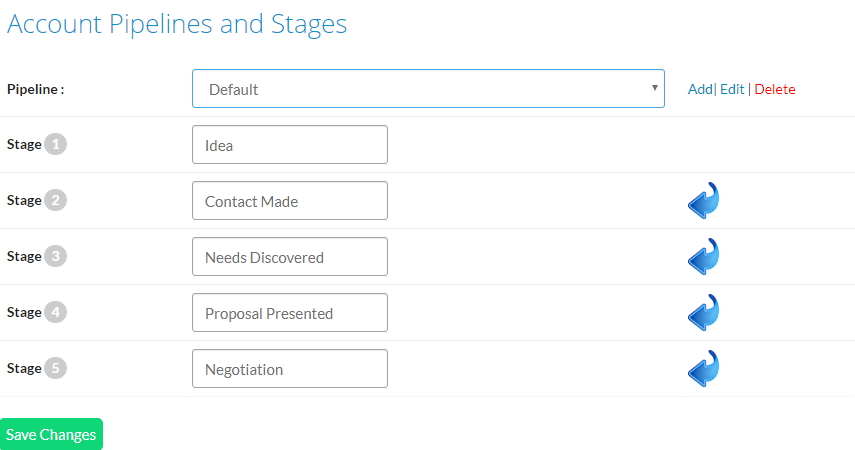Screen dimensions: 855x450
Task: Click the Account Pipelines and Stages heading
Action: [x=177, y=25]
